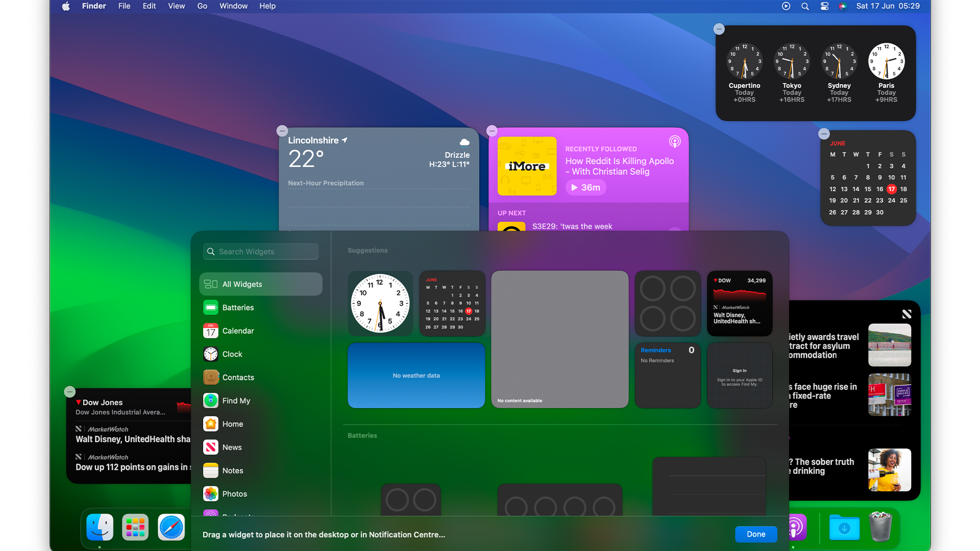The image size is (980, 551).
Task: Select Find My icon in widget sidebar
Action: [x=211, y=400]
